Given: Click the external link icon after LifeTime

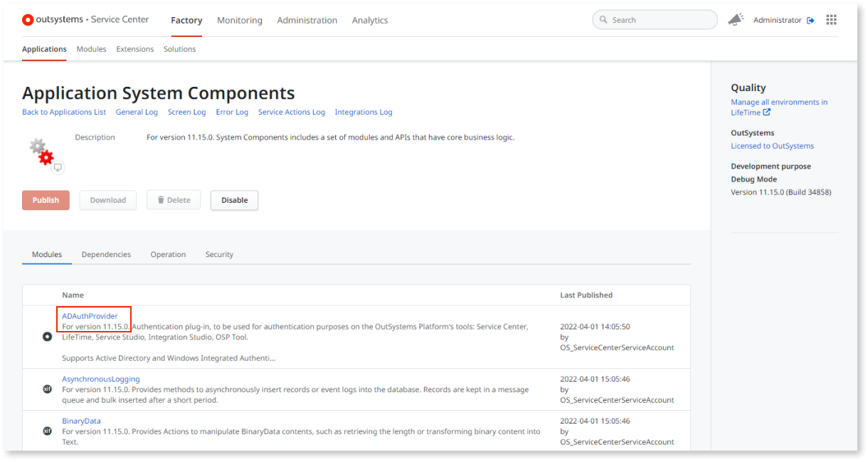Looking at the screenshot, I should (x=767, y=112).
